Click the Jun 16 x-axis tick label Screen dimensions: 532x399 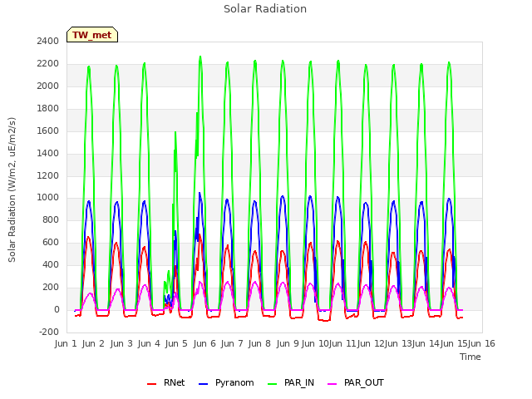481,343
